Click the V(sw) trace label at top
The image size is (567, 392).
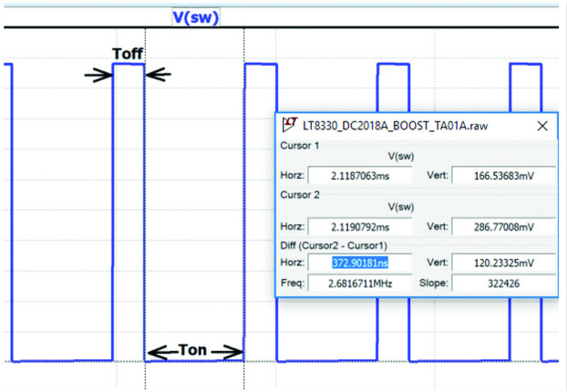click(195, 16)
